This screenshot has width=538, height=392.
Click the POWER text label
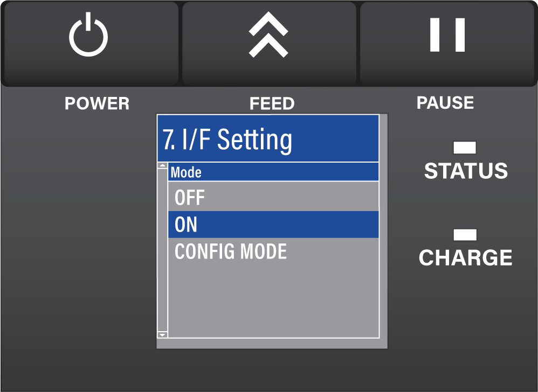point(97,103)
